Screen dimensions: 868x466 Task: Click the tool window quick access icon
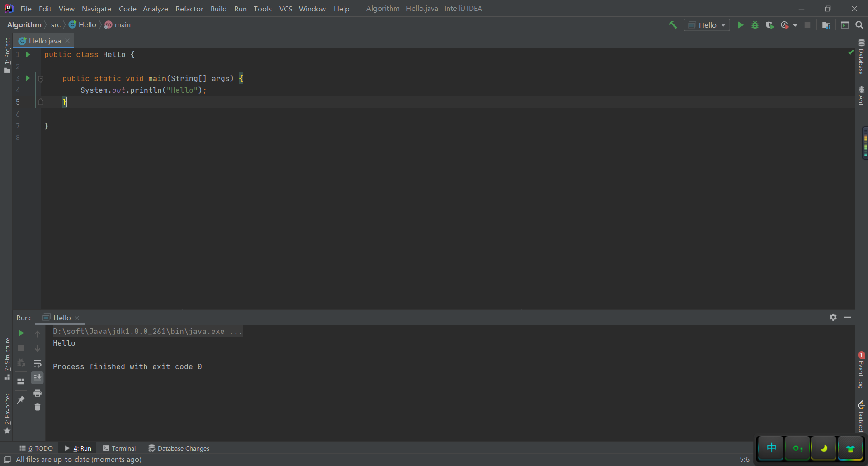coord(7,460)
